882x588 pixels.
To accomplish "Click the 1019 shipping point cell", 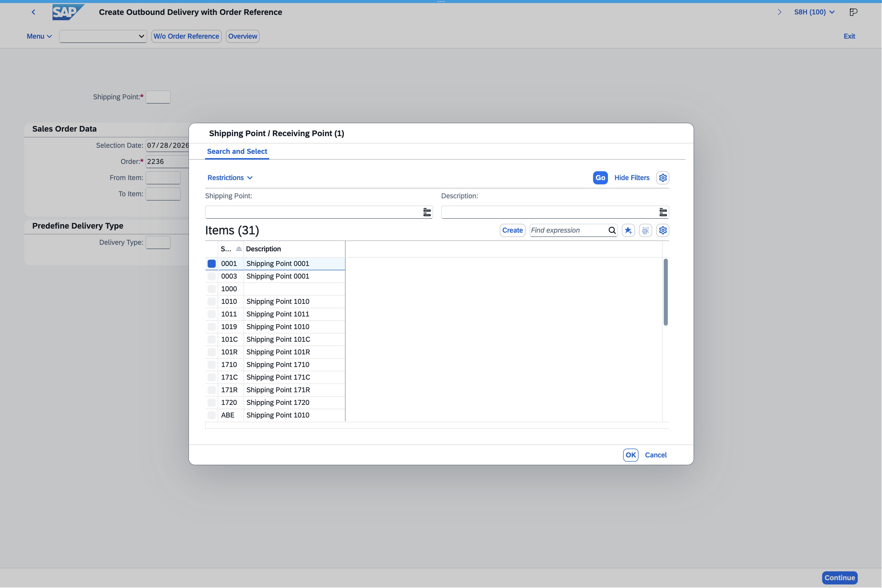I will pyautogui.click(x=231, y=327).
